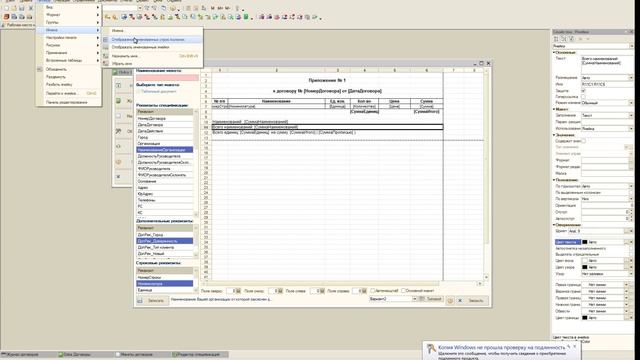This screenshot has height=360, width=640.
Task: Sort properties alphabetically icon
Action: pos(564,39)
